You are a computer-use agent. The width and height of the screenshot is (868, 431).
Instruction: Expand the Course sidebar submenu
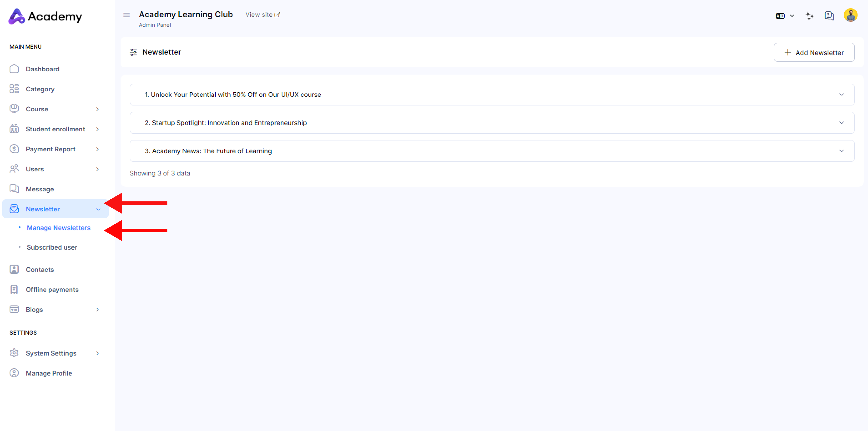97,109
